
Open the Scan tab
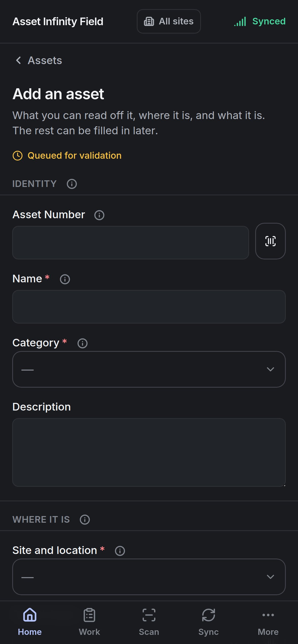tap(149, 622)
